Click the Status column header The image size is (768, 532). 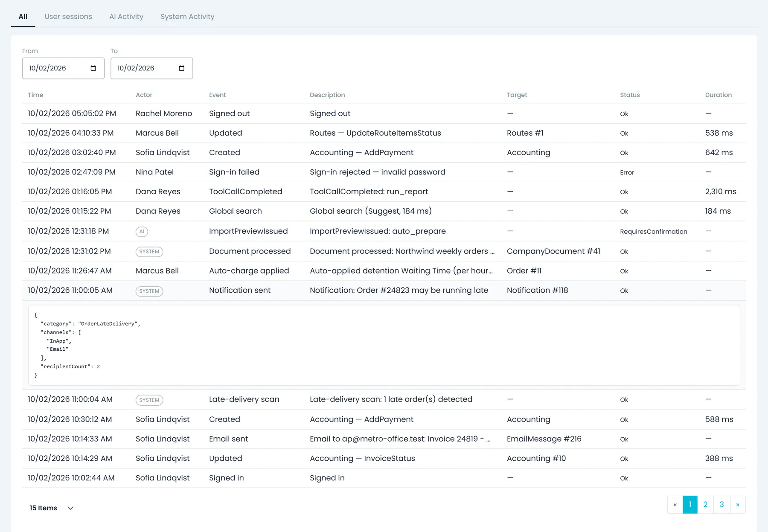630,95
